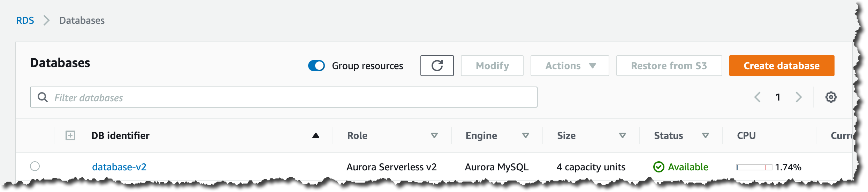Sort by the Size column arrow

pos(622,135)
